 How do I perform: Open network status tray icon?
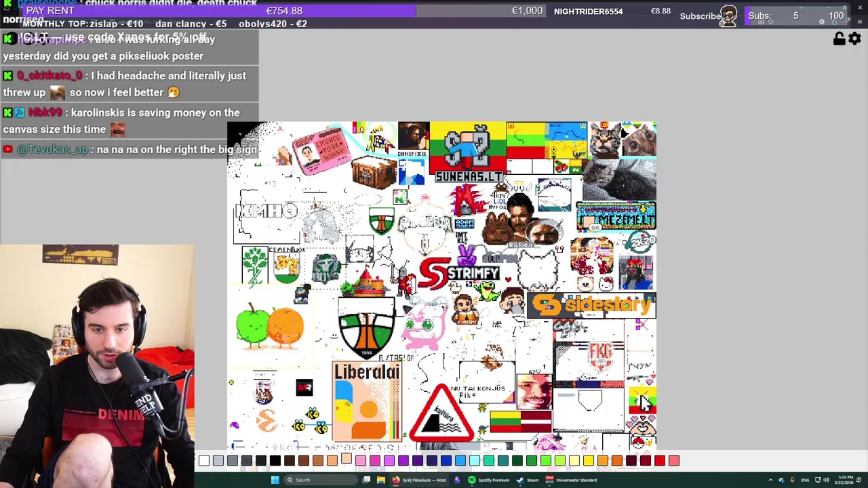pos(818,480)
